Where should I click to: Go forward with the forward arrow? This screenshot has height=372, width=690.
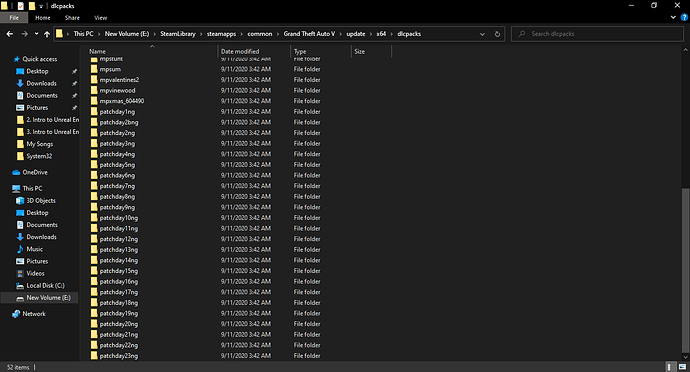pyautogui.click(x=24, y=34)
